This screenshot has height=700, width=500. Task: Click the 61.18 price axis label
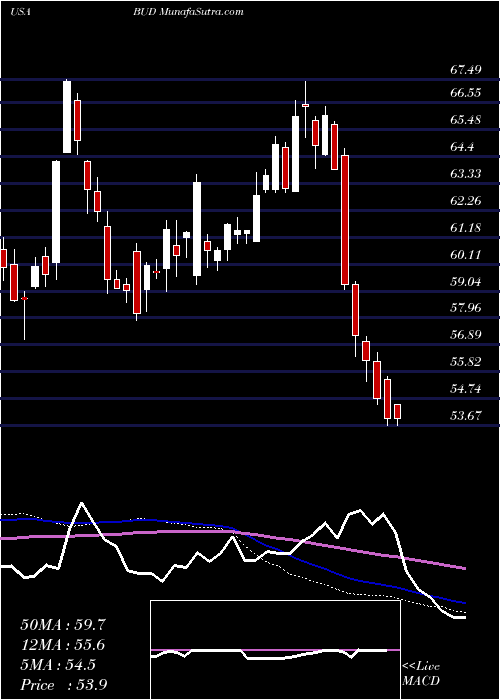tap(465, 228)
